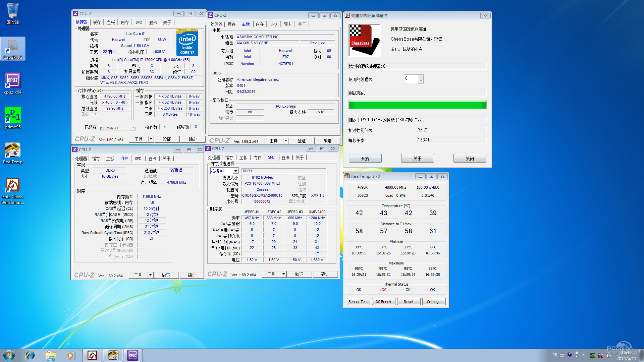Click the CPU-Z title icon in SPD window
Viewport: 644px width, 362px height.
click(x=208, y=148)
